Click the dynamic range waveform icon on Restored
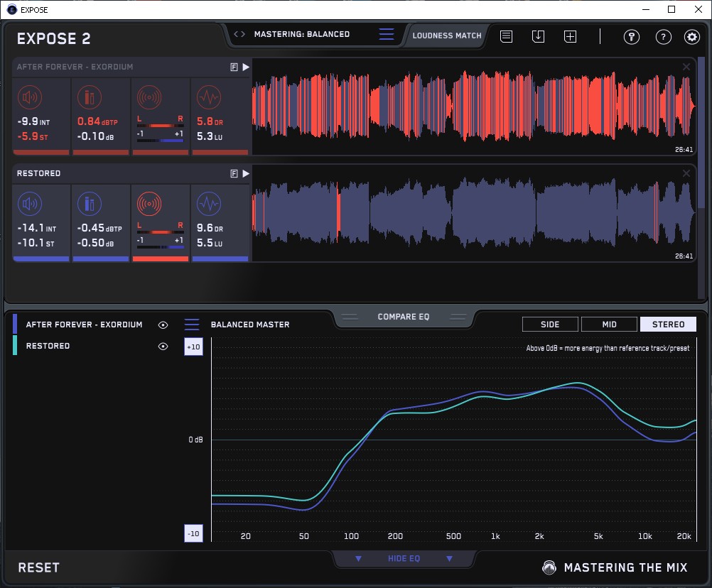This screenshot has height=588, width=712. [208, 205]
